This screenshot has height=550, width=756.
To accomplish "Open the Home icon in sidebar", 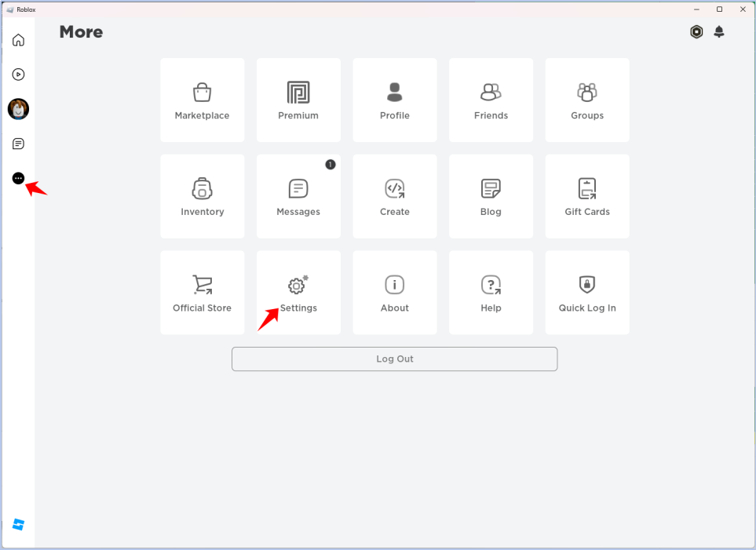I will point(18,39).
